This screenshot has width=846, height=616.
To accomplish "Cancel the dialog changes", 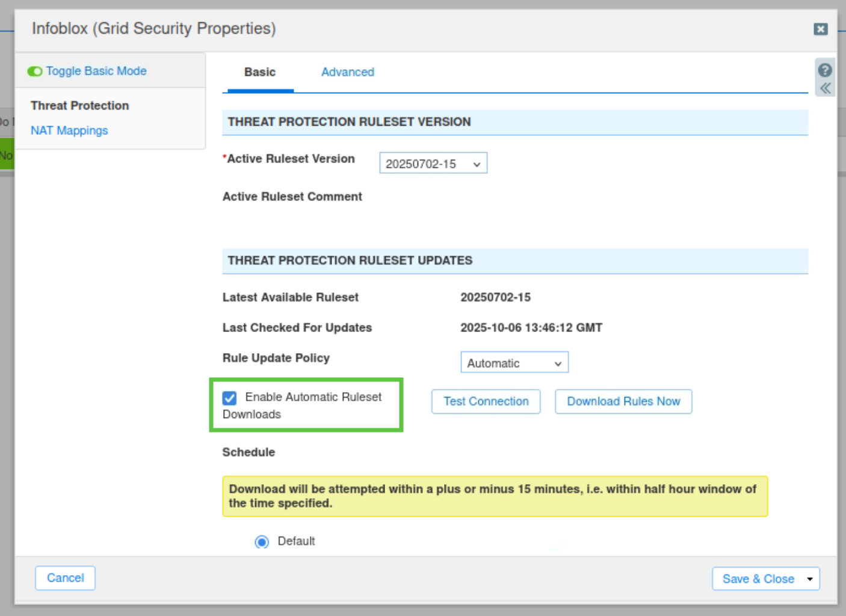I will 65,578.
